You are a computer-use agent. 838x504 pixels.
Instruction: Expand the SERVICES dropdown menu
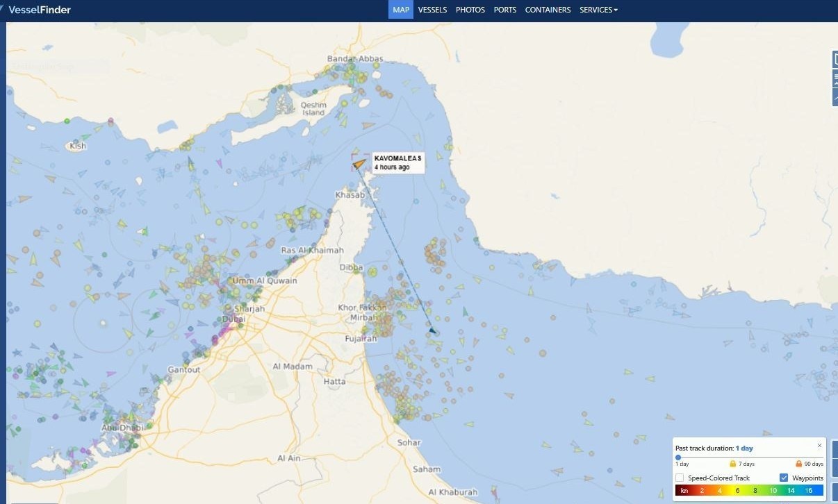click(x=598, y=10)
